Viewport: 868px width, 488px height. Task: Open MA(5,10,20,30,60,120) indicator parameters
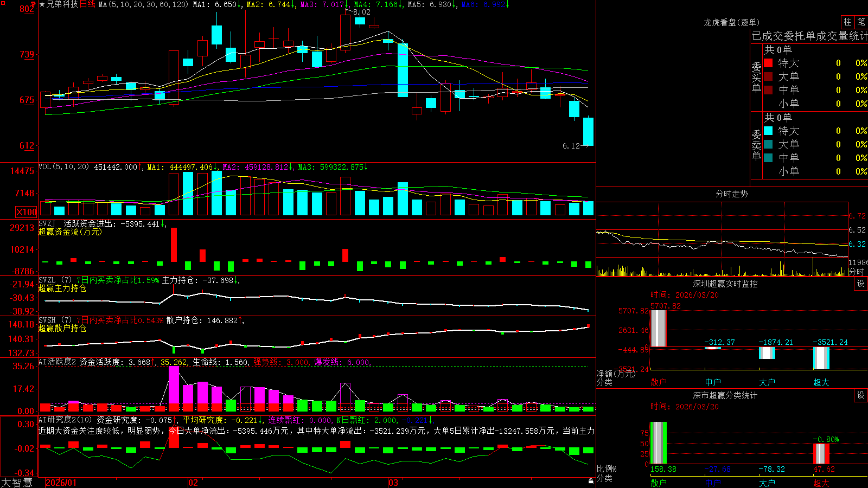[x=143, y=4]
